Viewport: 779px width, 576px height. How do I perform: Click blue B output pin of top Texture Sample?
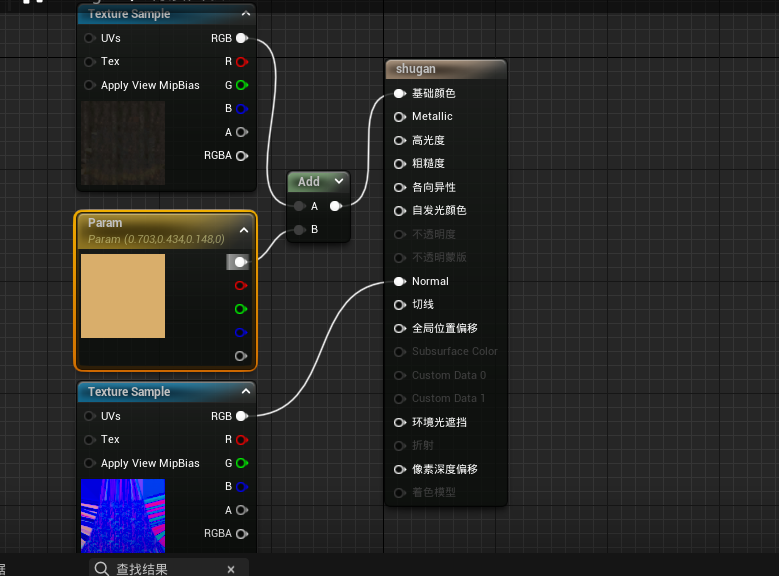(242, 109)
